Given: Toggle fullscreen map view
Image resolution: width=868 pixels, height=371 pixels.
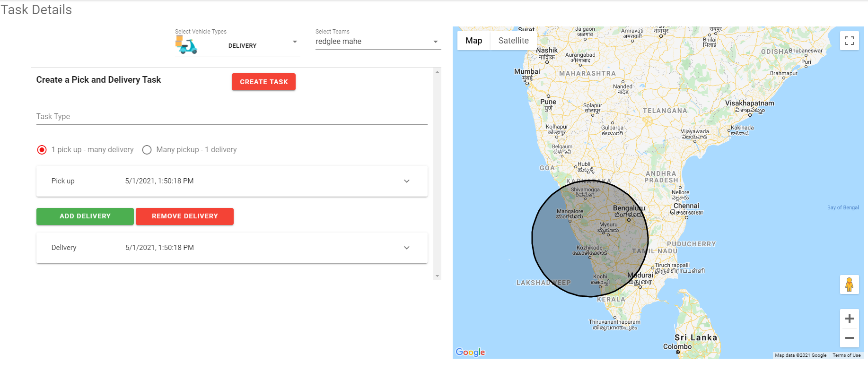Looking at the screenshot, I should click(x=849, y=41).
